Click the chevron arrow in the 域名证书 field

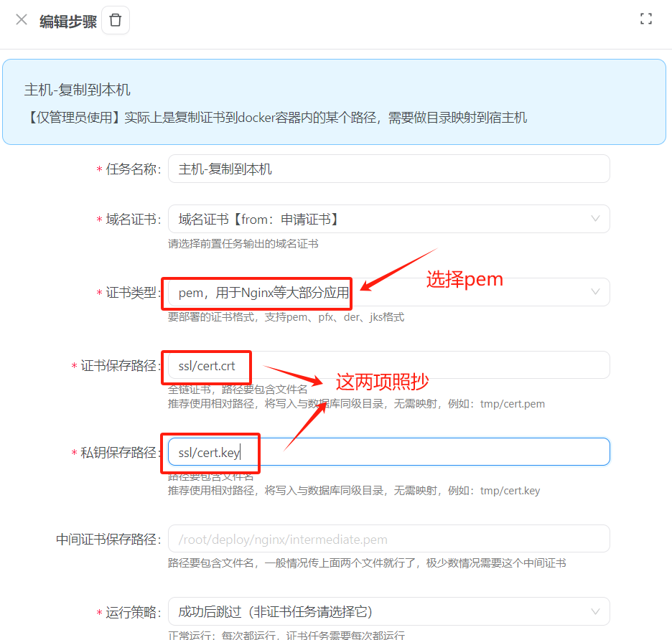[595, 220]
